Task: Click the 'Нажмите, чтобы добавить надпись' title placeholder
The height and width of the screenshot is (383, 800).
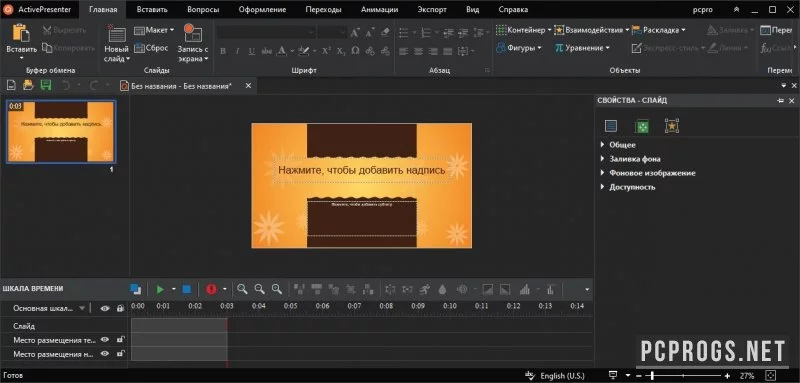Action: tap(362, 170)
